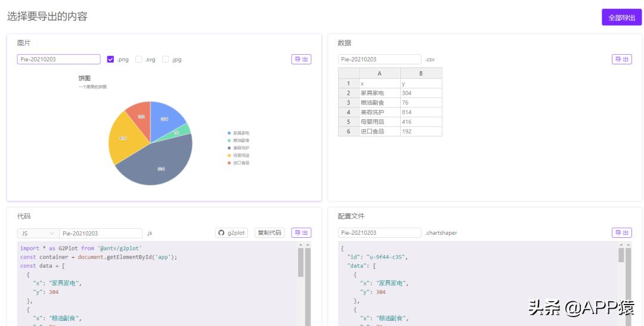Click the 美容洗护 cell in the table
The width and height of the screenshot is (644, 326).
[379, 112]
